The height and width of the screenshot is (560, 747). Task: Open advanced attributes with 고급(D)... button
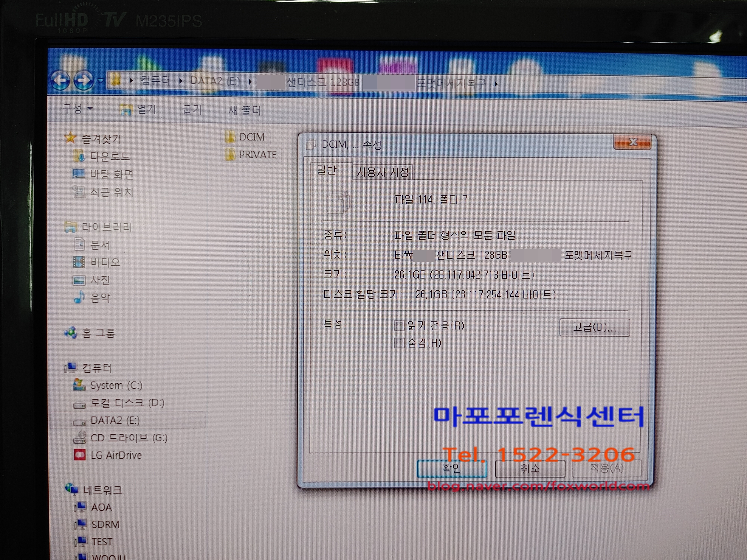pos(595,327)
